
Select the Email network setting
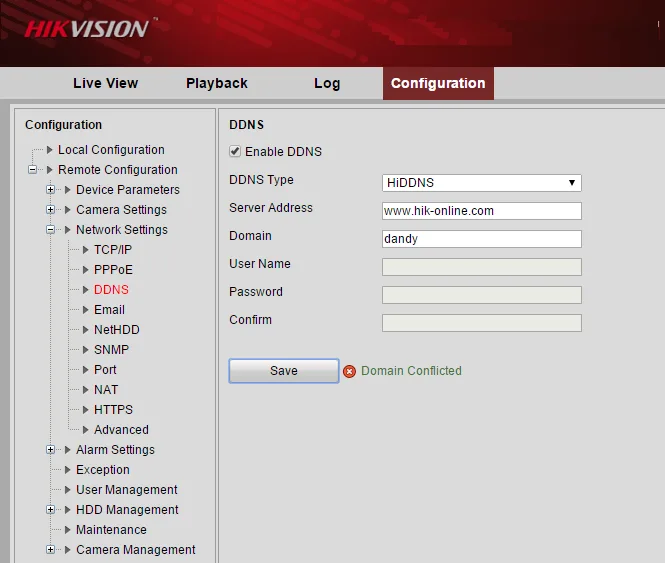point(109,310)
